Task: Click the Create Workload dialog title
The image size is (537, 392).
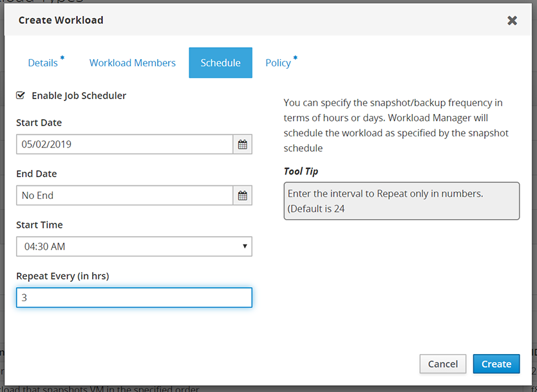Action: point(61,20)
